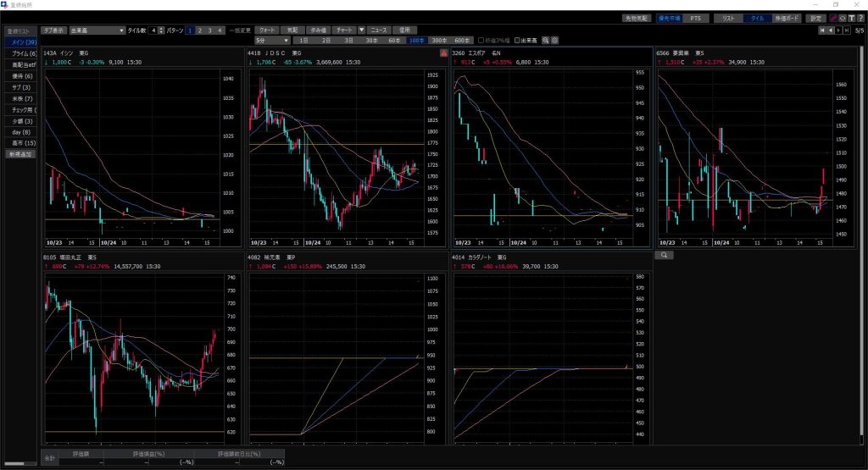
Task: Click the red warning icon on JDSC tile
Action: coord(442,53)
